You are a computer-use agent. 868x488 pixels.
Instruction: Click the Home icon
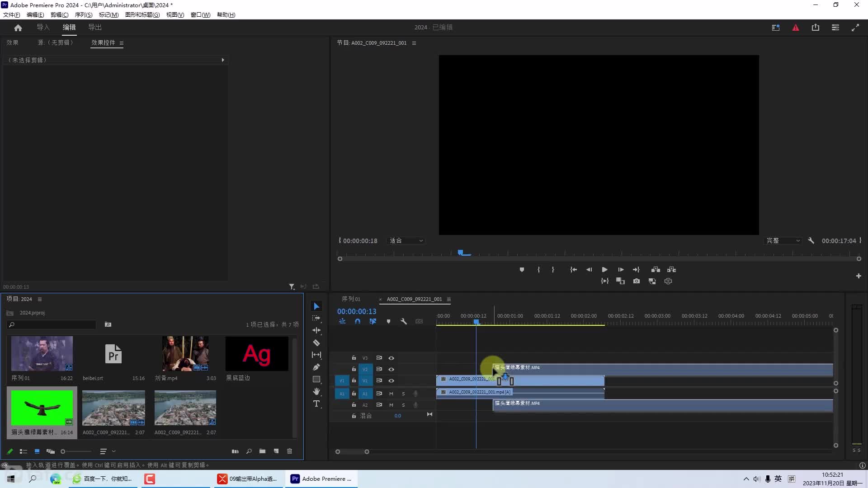pyautogui.click(x=18, y=28)
